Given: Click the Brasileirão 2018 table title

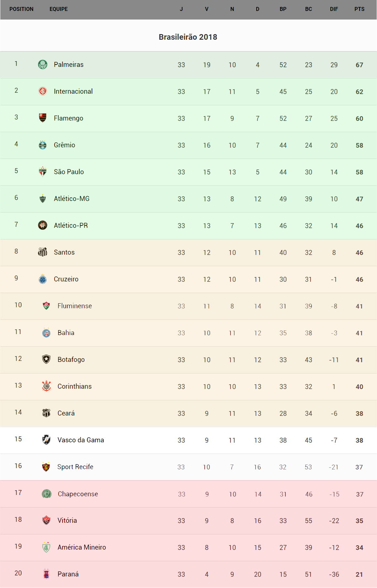Looking at the screenshot, I should pos(188,37).
